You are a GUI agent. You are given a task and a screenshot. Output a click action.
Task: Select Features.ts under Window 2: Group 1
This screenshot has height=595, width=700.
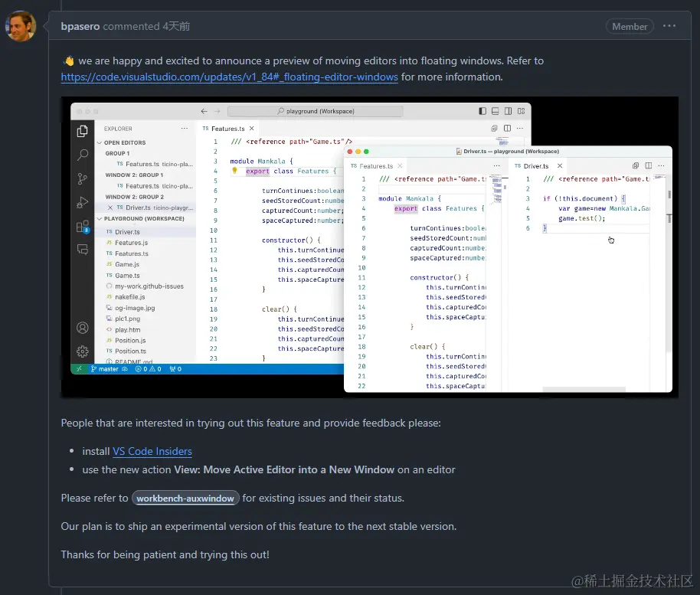[x=146, y=185]
